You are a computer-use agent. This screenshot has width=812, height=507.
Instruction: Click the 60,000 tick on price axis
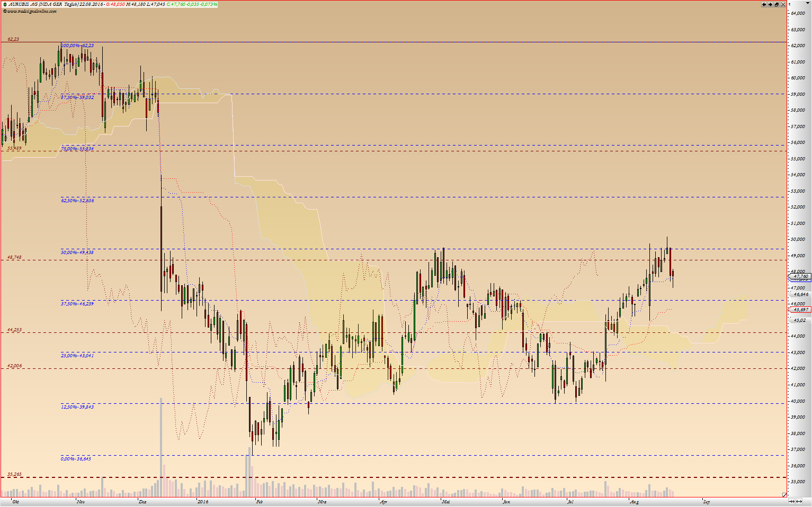pos(798,78)
